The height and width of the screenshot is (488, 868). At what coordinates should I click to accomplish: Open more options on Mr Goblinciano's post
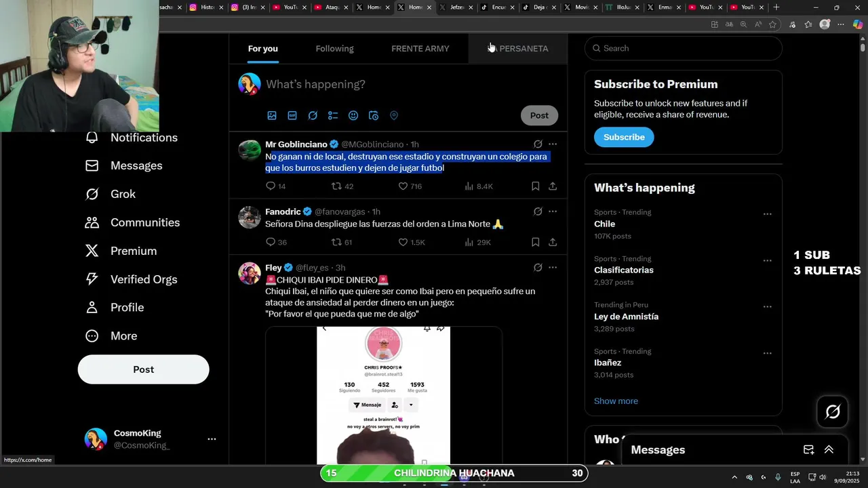click(553, 144)
